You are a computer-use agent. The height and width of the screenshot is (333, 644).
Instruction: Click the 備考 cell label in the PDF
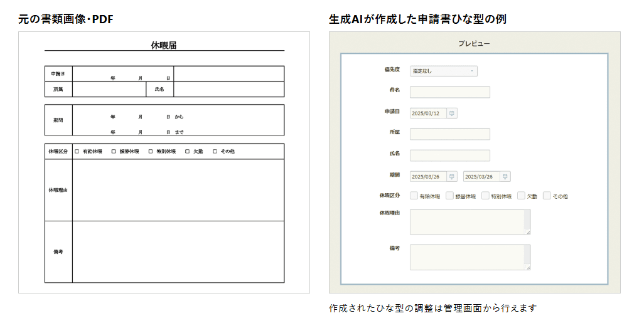click(x=58, y=252)
